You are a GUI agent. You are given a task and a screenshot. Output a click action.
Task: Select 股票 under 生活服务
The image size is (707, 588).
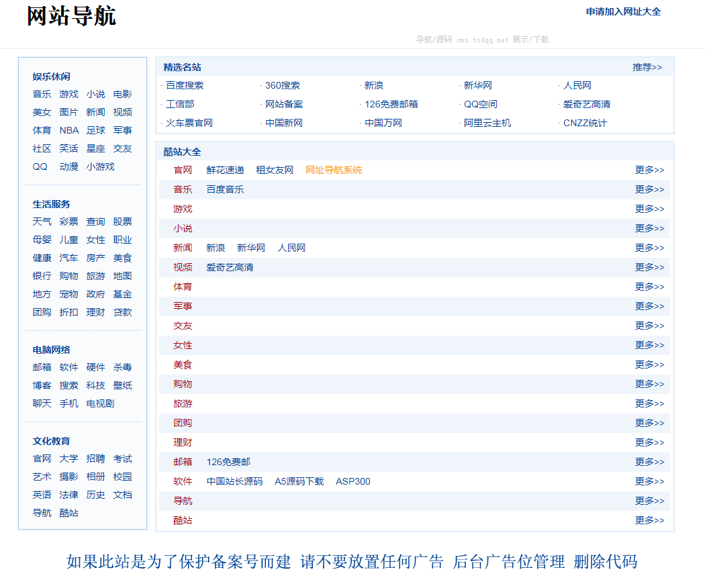point(123,222)
